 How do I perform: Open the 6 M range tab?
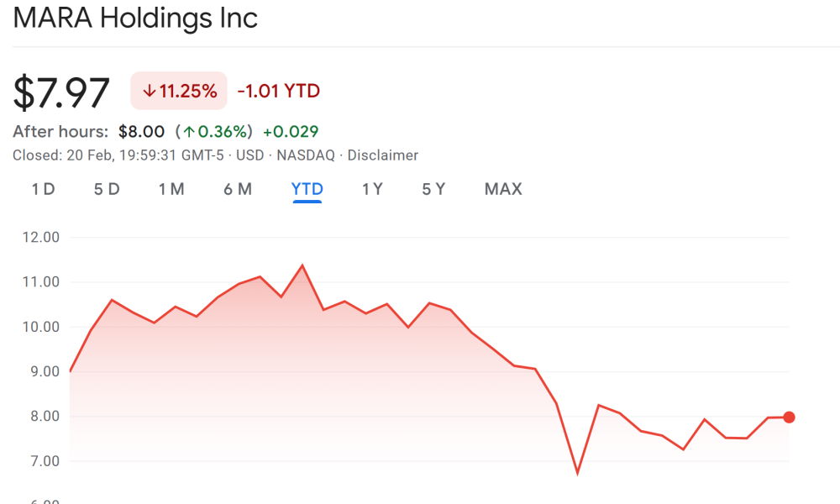pyautogui.click(x=238, y=189)
